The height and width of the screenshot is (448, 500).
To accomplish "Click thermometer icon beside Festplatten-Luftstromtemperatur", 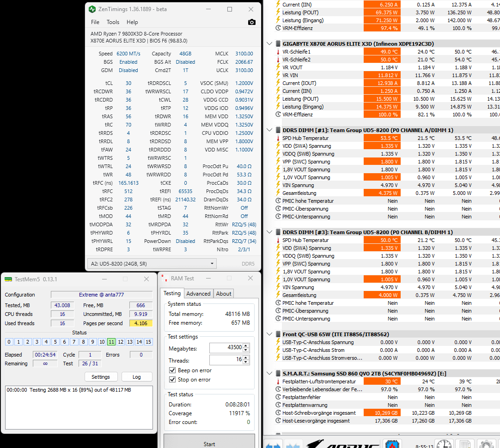I will (x=278, y=381).
